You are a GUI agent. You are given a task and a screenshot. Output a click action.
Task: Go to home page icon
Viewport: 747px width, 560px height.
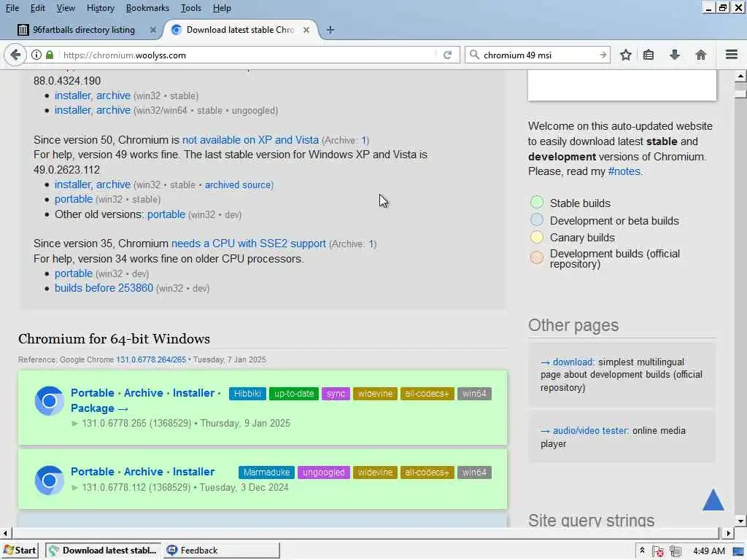(x=701, y=55)
